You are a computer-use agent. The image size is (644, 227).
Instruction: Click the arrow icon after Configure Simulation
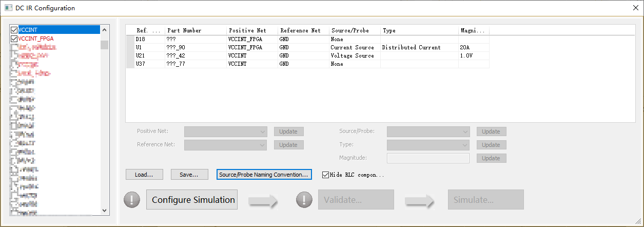point(263,201)
